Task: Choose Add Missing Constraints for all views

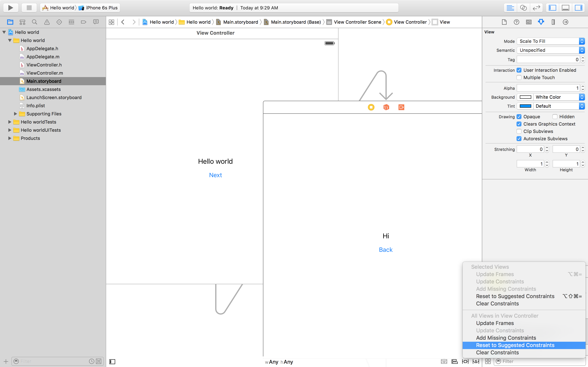Action: (506, 338)
